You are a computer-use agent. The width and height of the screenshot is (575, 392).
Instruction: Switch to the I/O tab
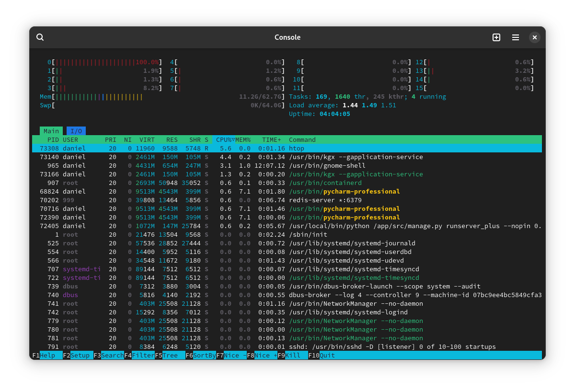pyautogui.click(x=76, y=131)
